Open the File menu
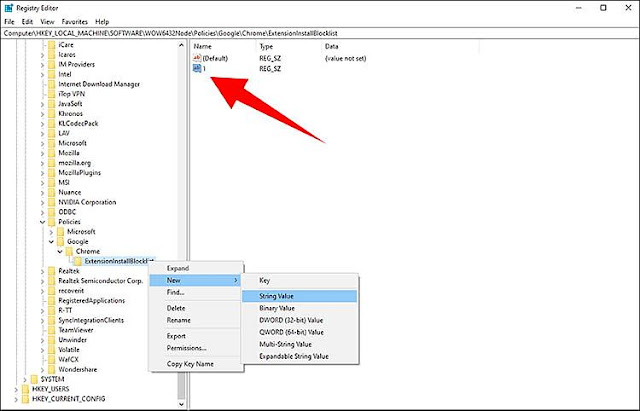Screen dimensions: 640x411 (x=9, y=22)
